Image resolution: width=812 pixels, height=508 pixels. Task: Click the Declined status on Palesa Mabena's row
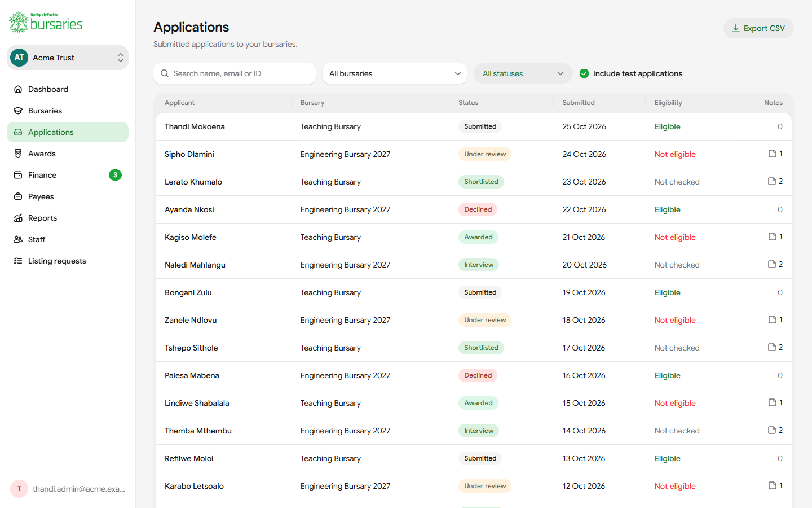[478, 375]
